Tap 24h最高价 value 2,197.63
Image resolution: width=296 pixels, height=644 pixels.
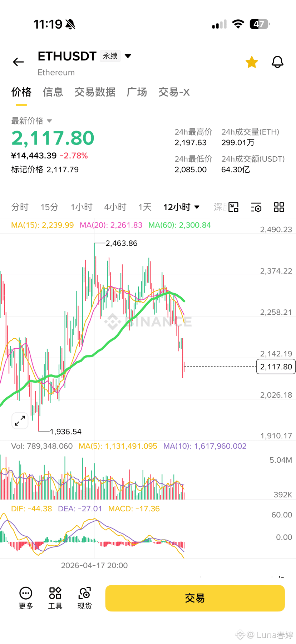191,143
